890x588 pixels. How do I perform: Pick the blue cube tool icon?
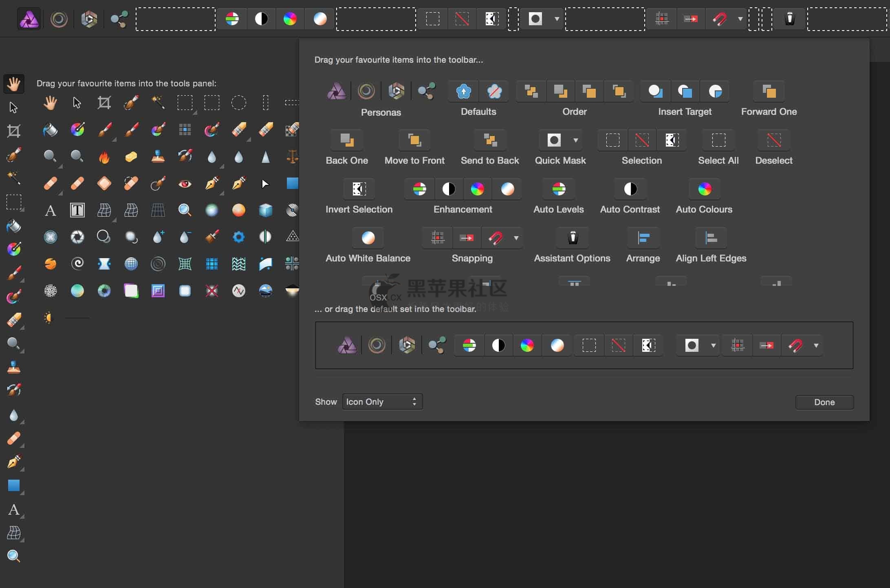point(265,211)
